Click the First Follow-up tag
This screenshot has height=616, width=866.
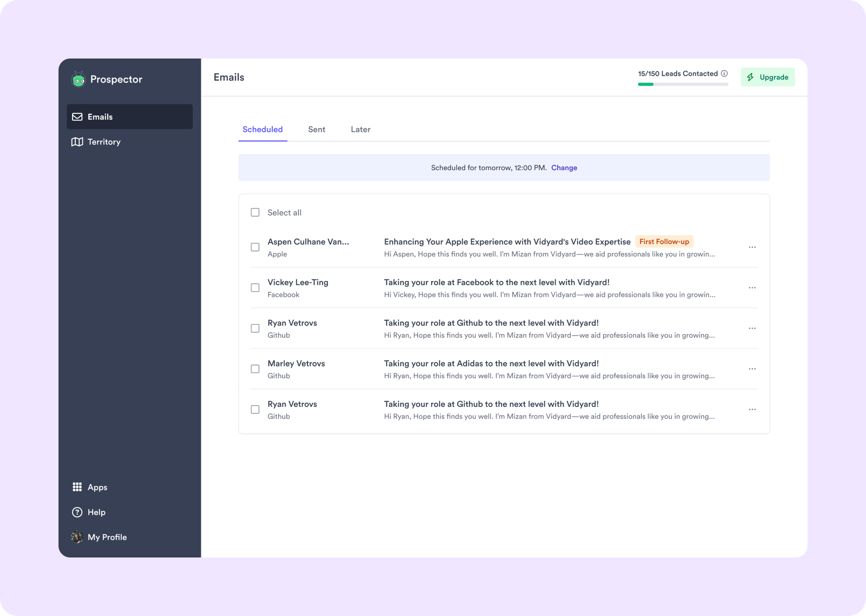(664, 241)
